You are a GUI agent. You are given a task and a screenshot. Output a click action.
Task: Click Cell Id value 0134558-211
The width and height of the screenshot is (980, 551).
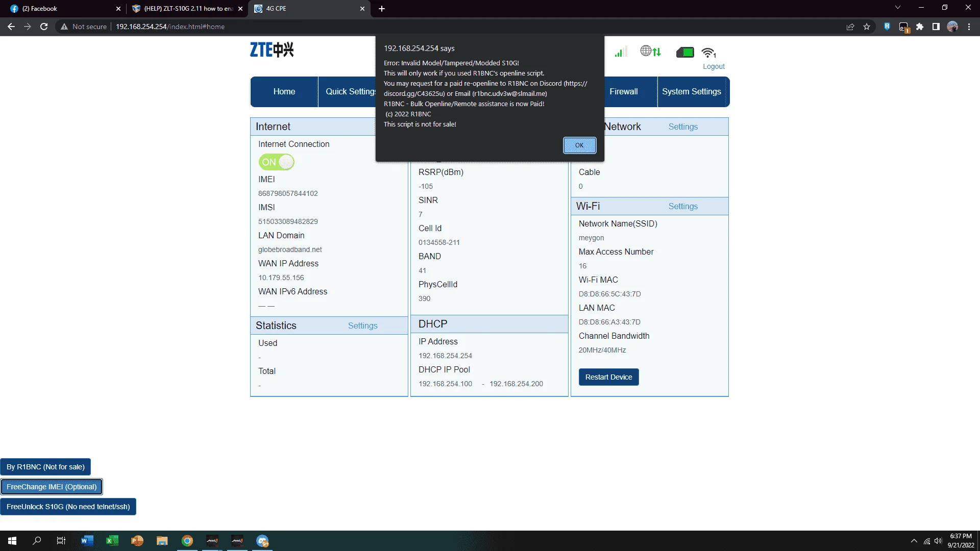click(439, 242)
